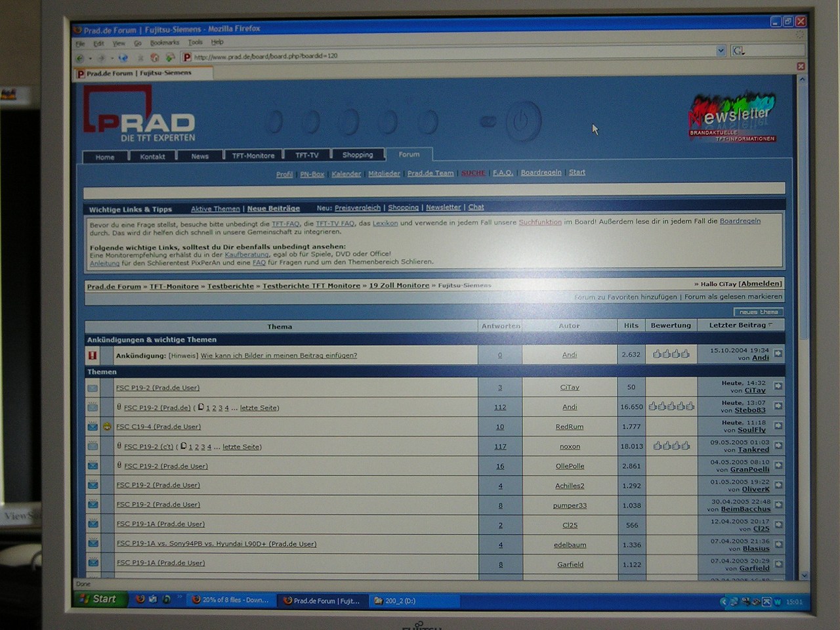Open the 'Neue Beiträge' link
840x630 pixels.
pos(273,209)
